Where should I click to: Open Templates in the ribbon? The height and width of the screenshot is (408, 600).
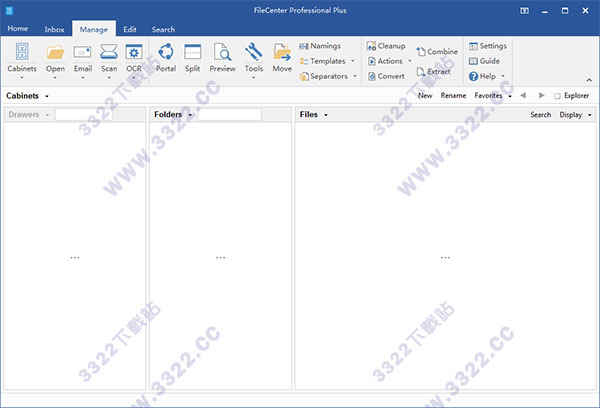click(323, 61)
